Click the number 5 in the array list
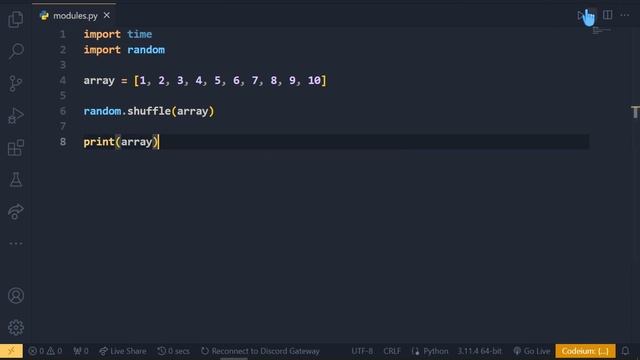 [x=217, y=80]
